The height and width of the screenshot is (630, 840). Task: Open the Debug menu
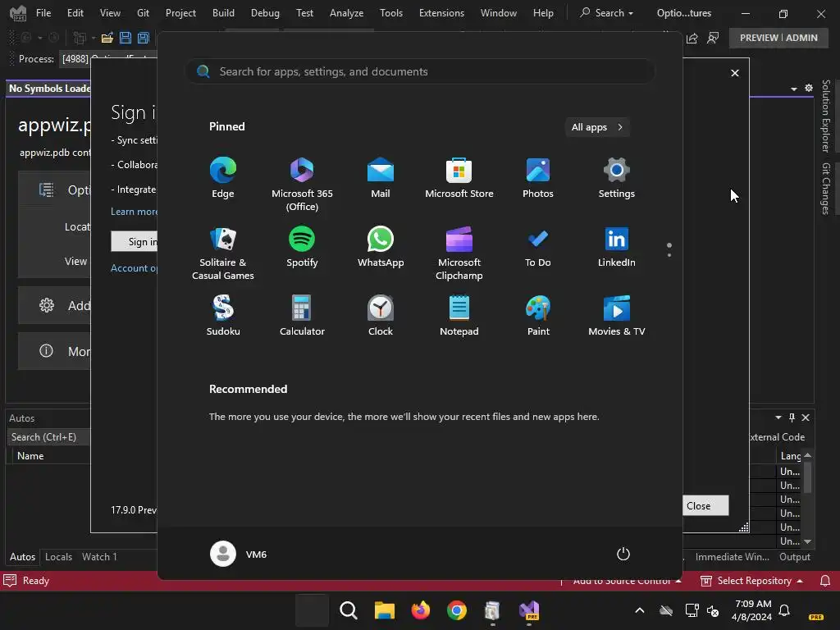click(265, 13)
